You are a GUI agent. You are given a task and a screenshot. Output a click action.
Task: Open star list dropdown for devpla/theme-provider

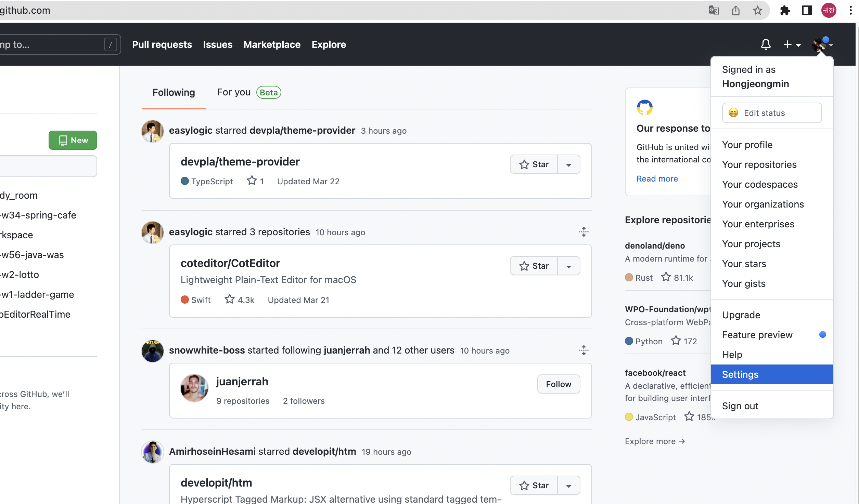click(568, 164)
